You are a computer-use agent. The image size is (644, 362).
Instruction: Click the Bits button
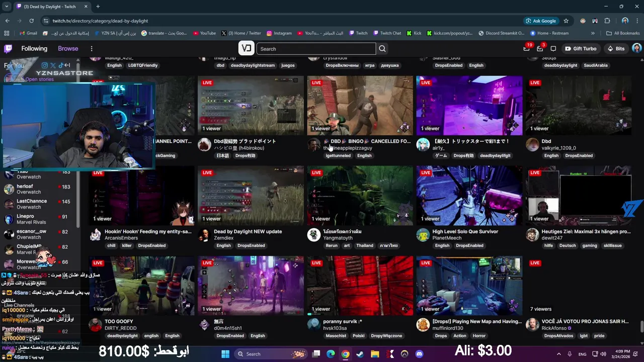click(616, 49)
